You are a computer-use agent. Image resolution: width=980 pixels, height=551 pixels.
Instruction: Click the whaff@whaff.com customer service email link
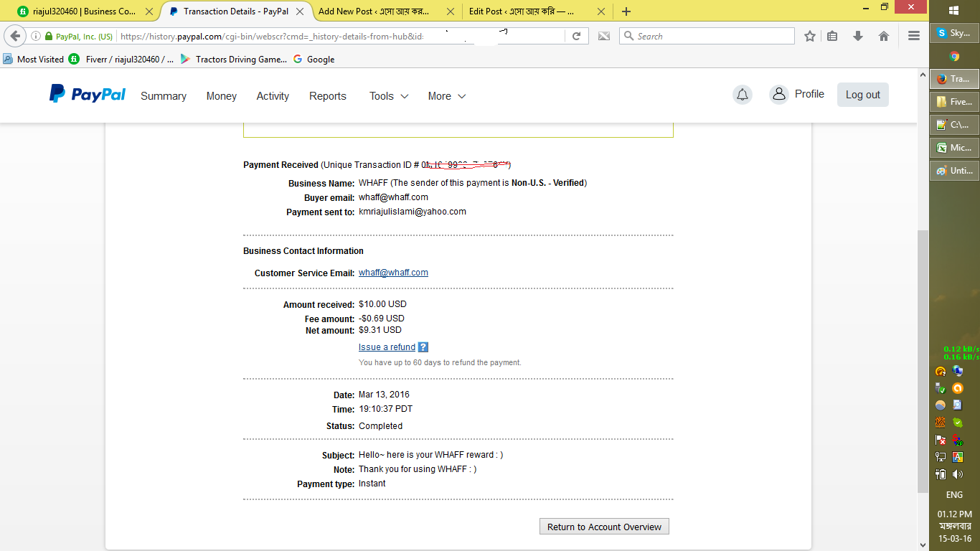(x=393, y=273)
